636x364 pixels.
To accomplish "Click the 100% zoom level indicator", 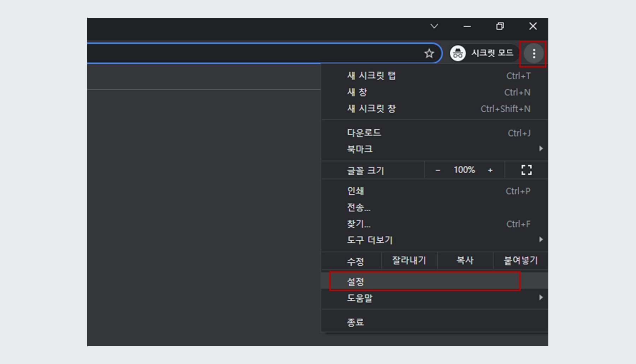I will click(464, 170).
